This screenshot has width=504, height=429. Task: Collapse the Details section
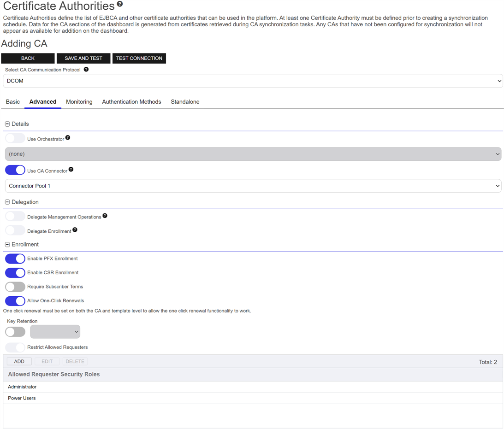click(7, 124)
